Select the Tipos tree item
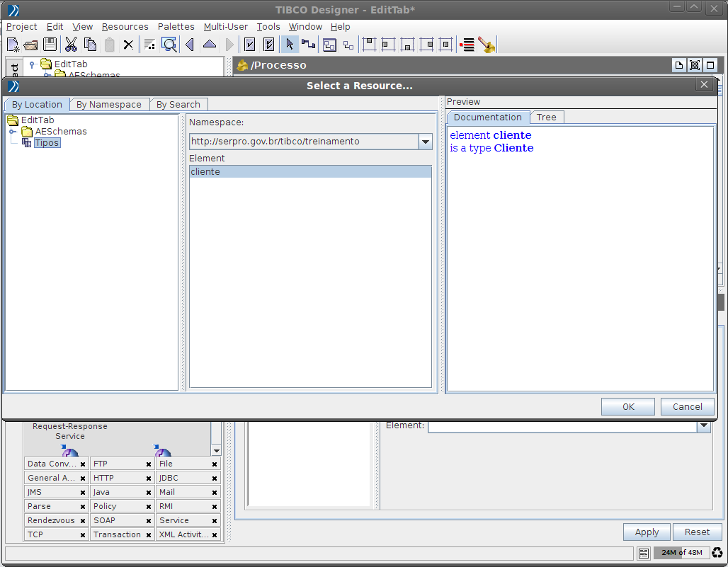Image resolution: width=728 pixels, height=567 pixels. point(47,143)
